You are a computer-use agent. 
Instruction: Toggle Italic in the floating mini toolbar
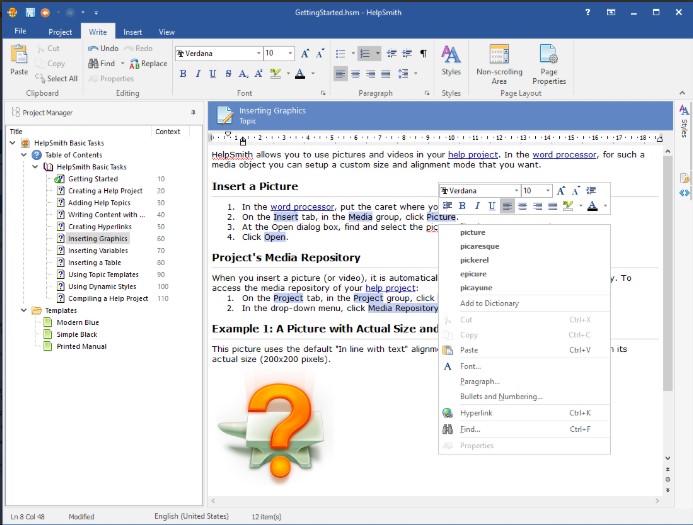[477, 206]
